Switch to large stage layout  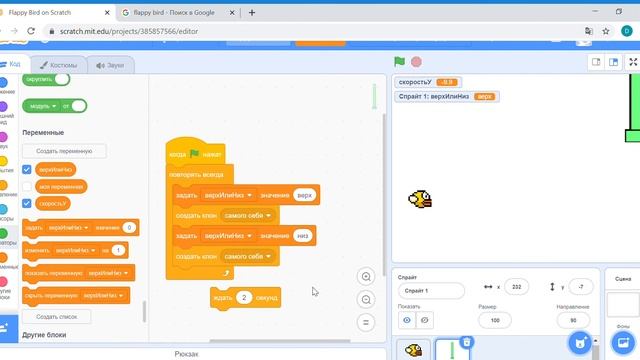(613, 62)
